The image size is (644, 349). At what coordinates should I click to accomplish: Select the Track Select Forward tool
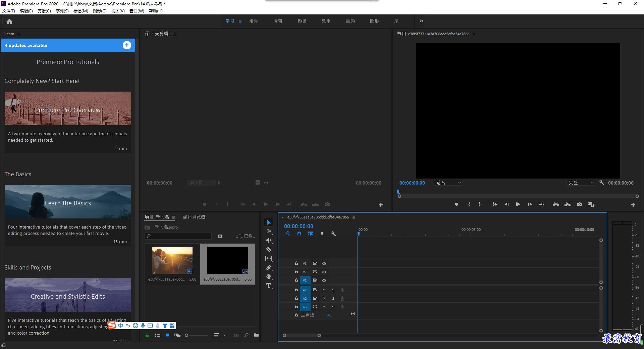tap(269, 231)
